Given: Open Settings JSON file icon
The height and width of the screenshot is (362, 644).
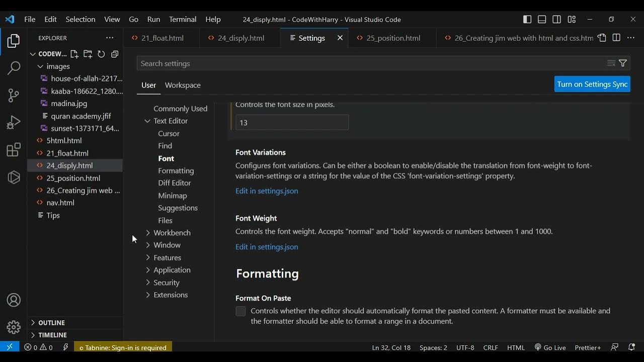Looking at the screenshot, I should 602,38.
